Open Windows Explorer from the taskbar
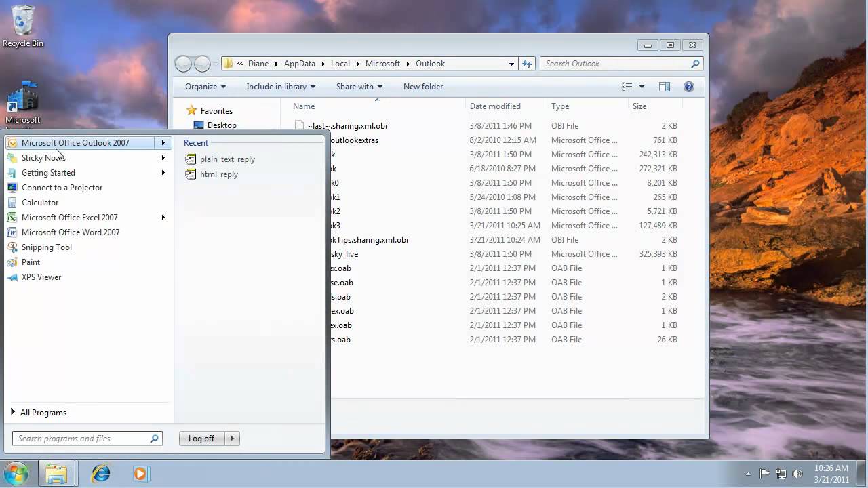868x488 pixels. (56, 473)
